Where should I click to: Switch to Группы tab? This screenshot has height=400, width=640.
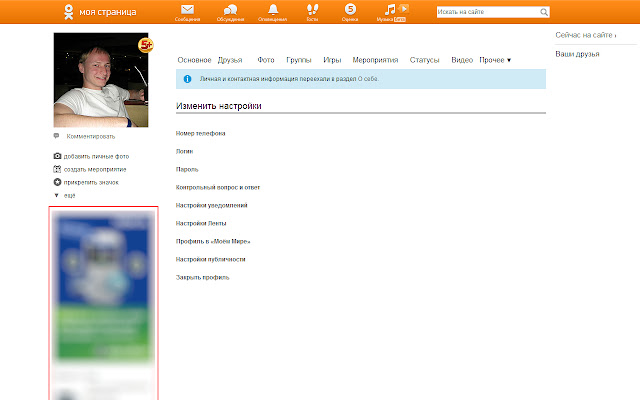[299, 60]
